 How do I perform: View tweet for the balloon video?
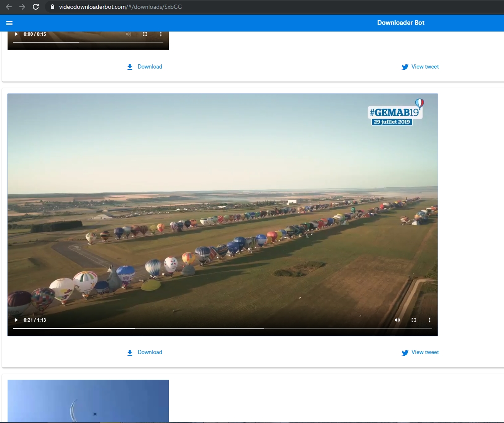pos(420,352)
